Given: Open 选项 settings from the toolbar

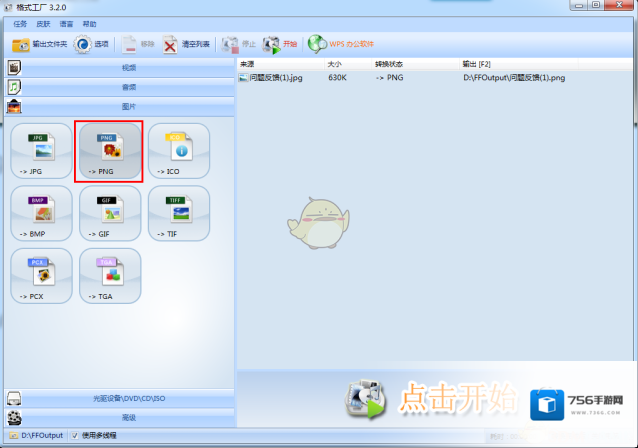Looking at the screenshot, I should [x=91, y=44].
